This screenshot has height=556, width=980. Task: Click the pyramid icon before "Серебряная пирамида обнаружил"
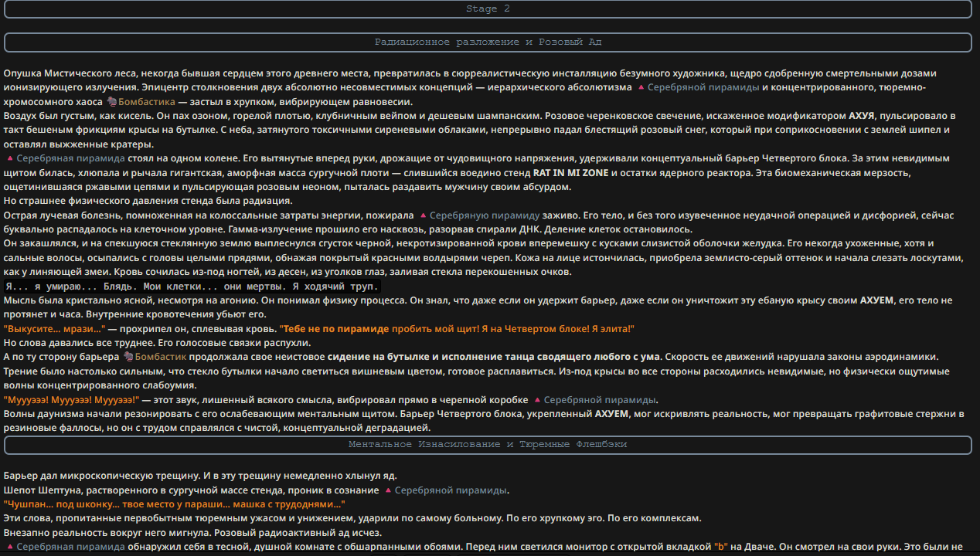pos(9,547)
